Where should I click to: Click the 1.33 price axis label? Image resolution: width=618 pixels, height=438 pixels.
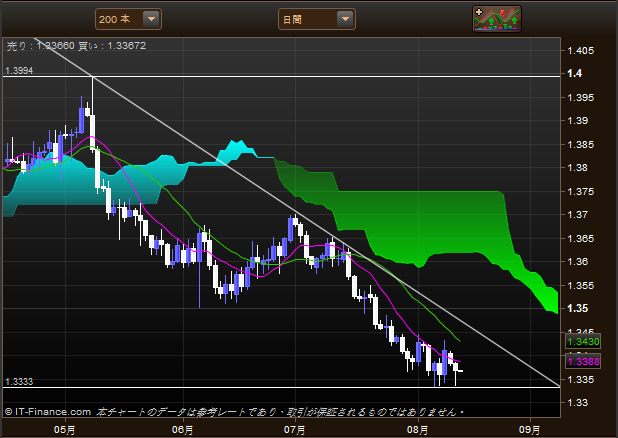(577, 403)
